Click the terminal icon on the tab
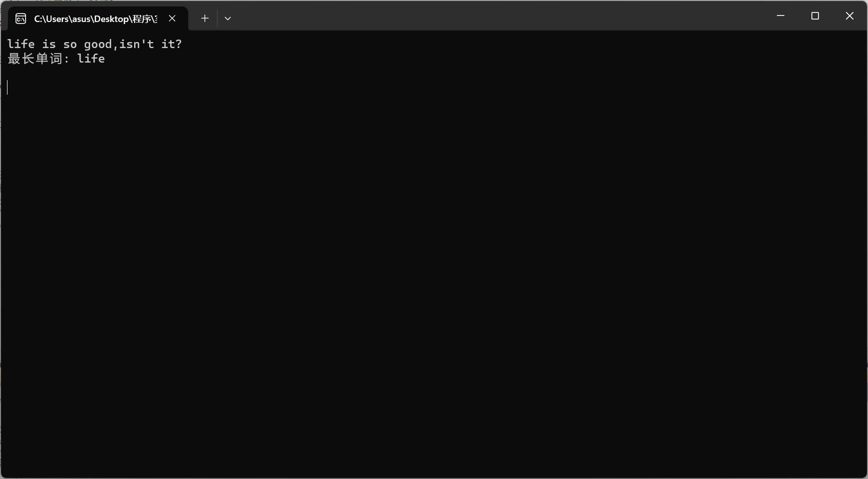 pyautogui.click(x=21, y=19)
